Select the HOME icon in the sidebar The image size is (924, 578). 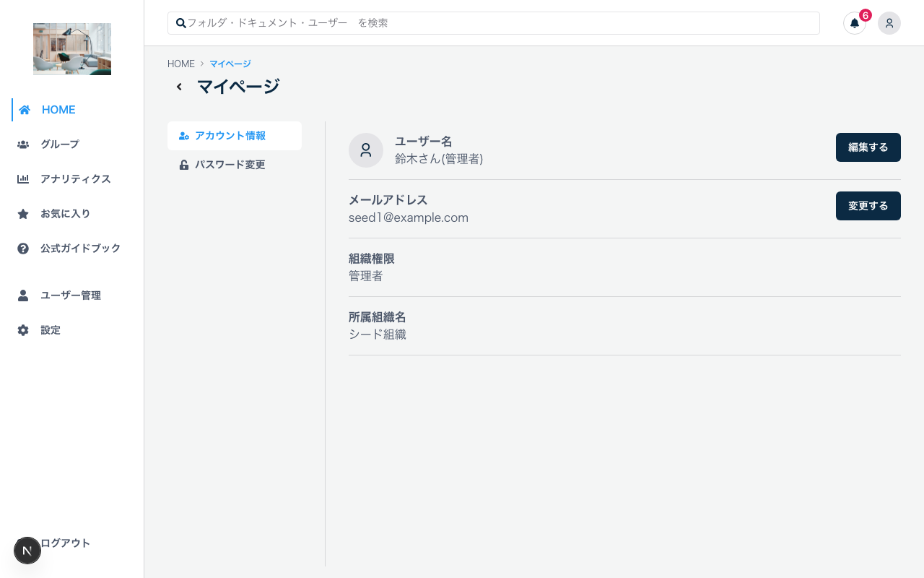point(24,110)
